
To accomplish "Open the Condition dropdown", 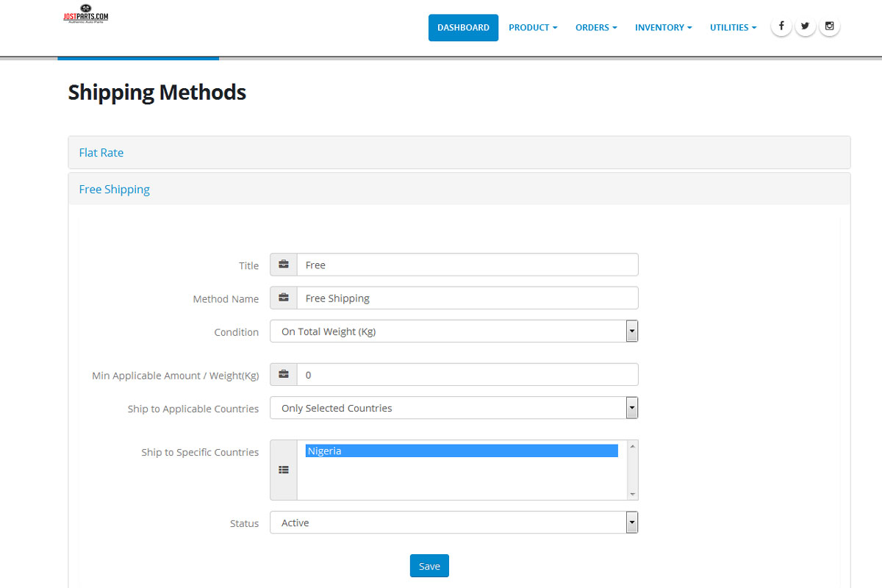I will (453, 331).
